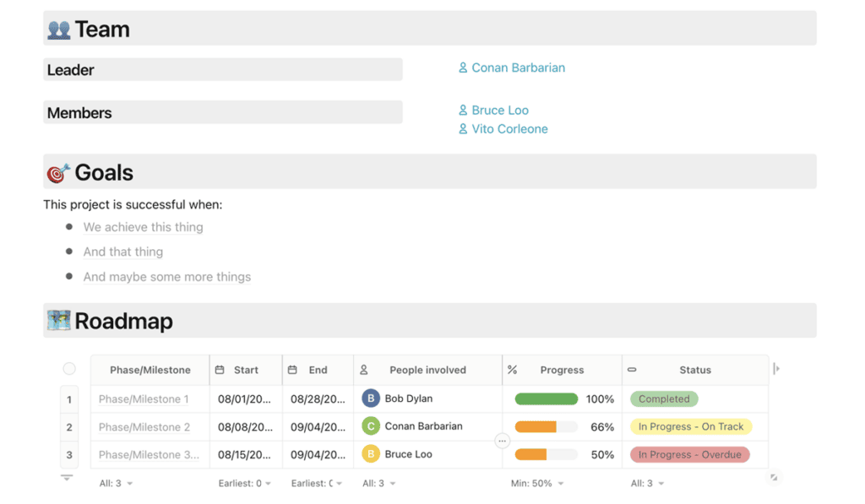This screenshot has width=865, height=504.
Task: Click the 'In Progress - Overdue' status tag
Action: click(689, 455)
